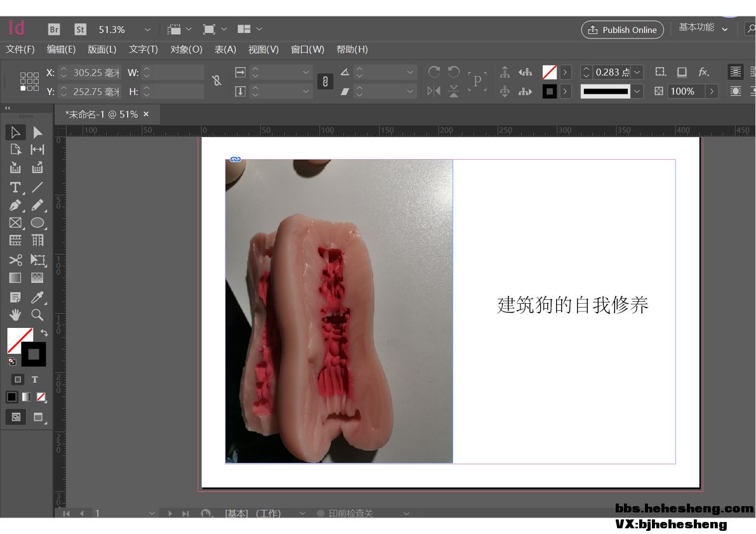Open the 文件(F) menu

[x=20, y=49]
